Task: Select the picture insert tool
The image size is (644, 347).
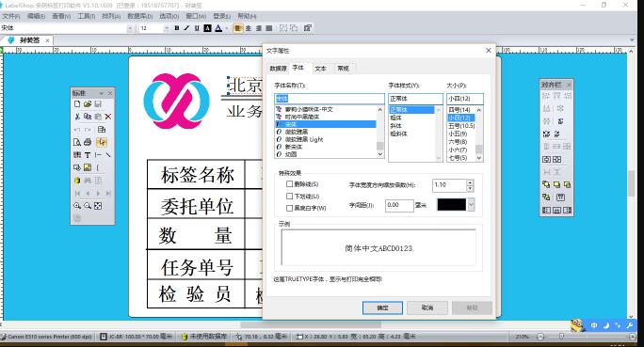Action: click(87, 167)
